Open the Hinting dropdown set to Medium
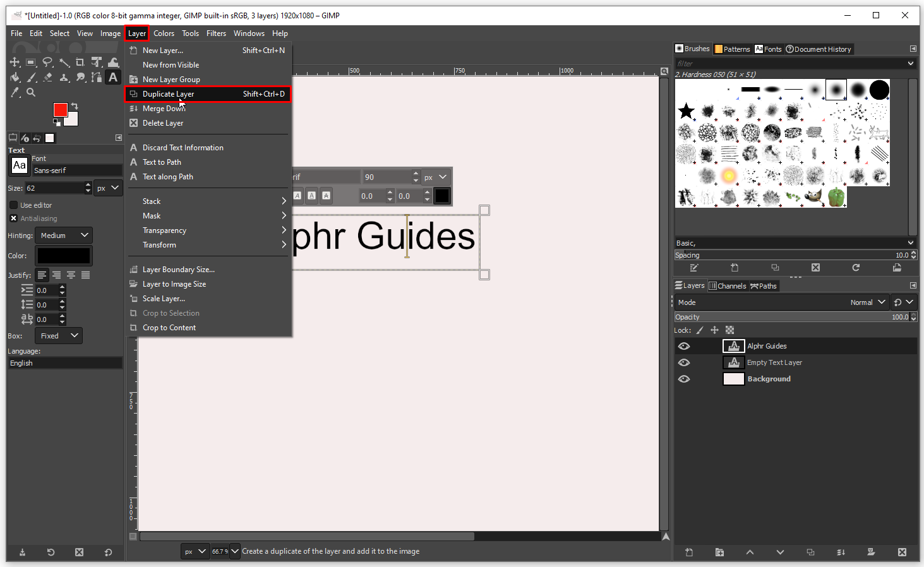The height and width of the screenshot is (567, 924). pos(64,236)
